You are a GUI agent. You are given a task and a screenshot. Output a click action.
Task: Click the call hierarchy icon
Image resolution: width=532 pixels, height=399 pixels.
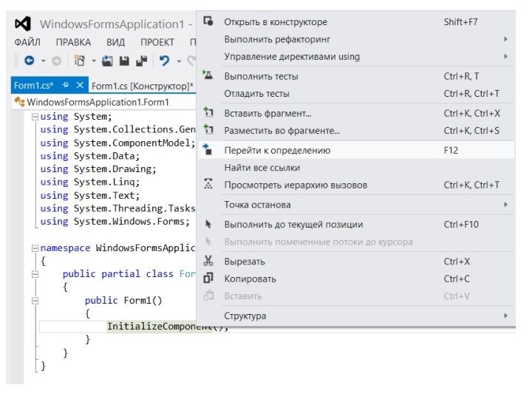click(x=208, y=184)
